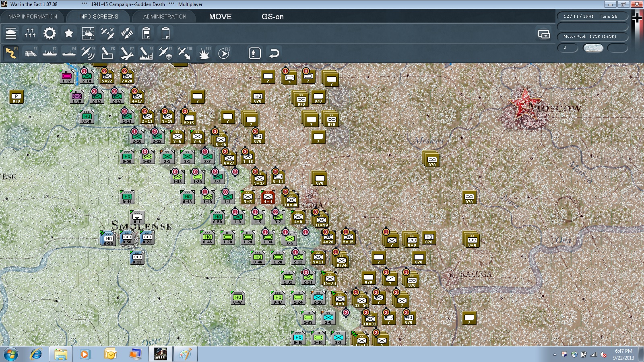
Task: Click the up-arrow box toolbar icon
Action: pos(255,53)
